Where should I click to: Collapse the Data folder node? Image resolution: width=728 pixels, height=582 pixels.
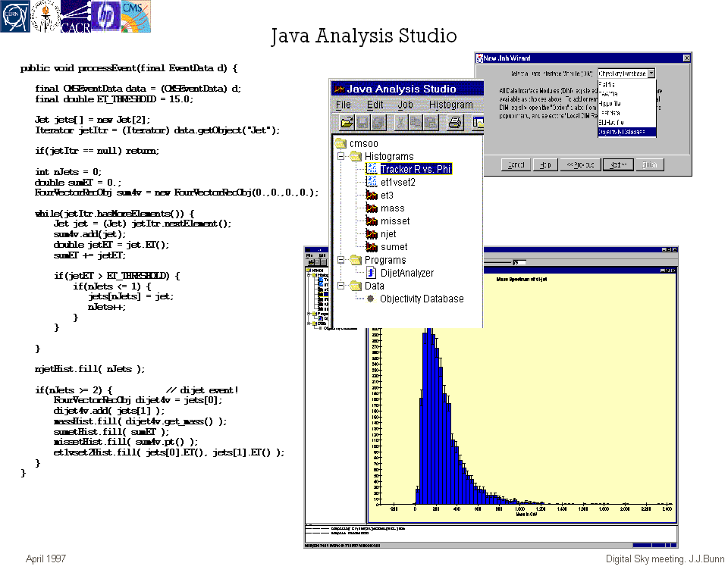(340, 286)
